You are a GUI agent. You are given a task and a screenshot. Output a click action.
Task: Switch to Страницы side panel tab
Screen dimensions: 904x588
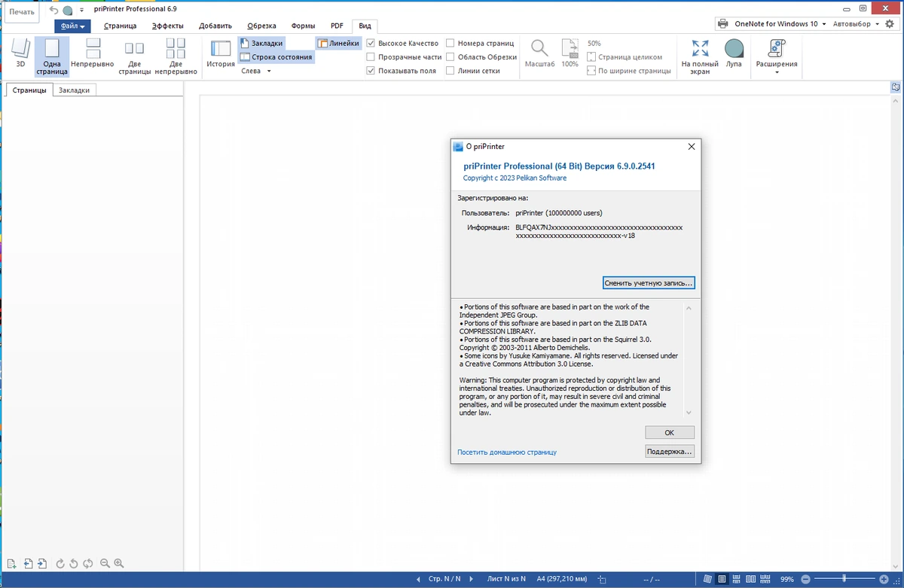(29, 90)
